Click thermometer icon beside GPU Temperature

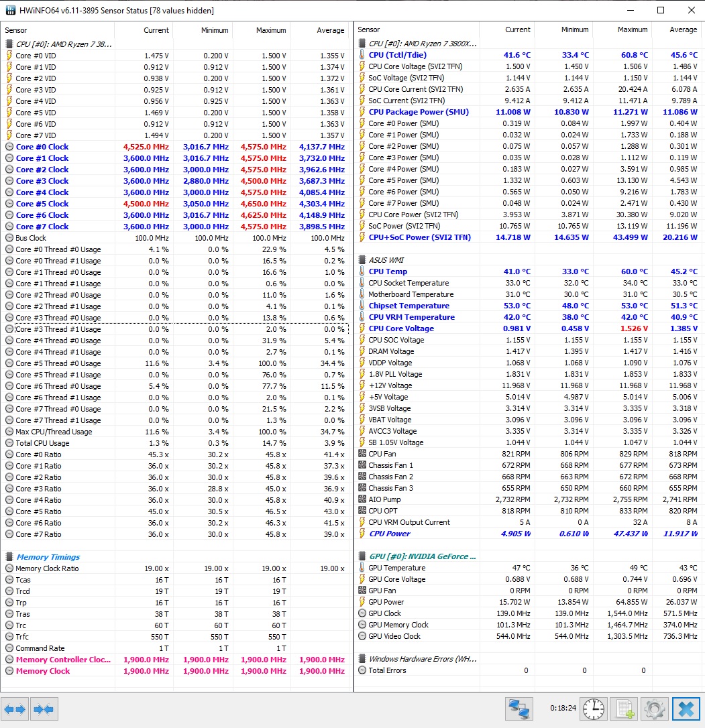pos(362,567)
